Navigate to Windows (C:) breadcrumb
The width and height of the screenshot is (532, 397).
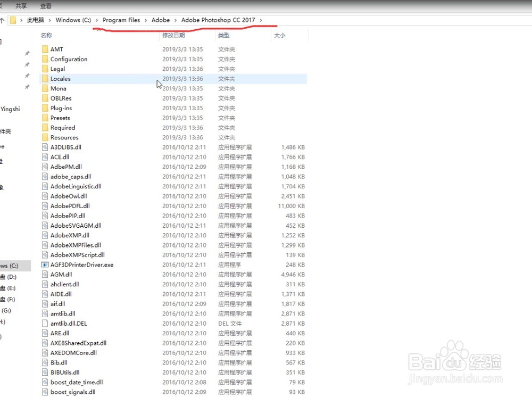click(73, 20)
